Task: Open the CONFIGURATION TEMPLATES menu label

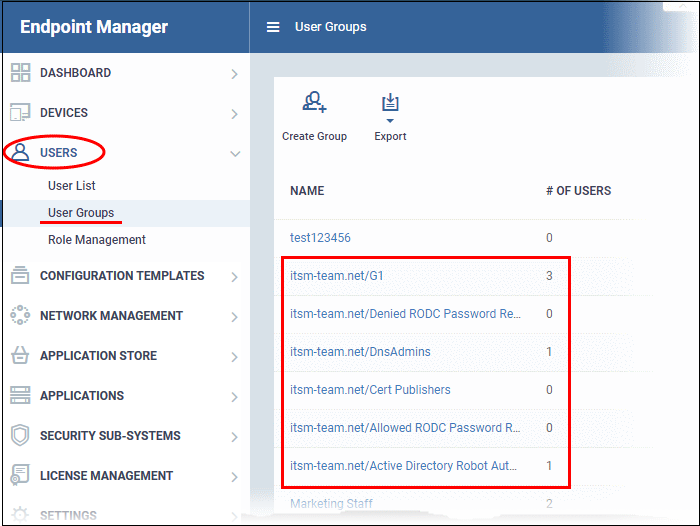Action: click(x=122, y=276)
